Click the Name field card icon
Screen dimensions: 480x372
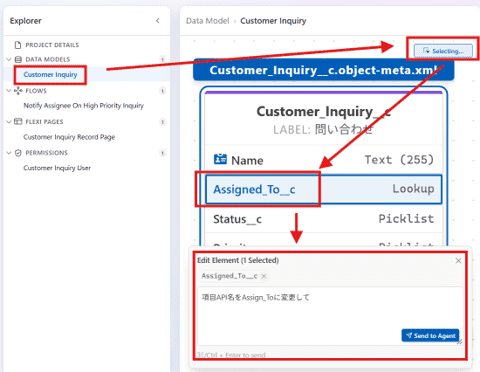(x=220, y=159)
